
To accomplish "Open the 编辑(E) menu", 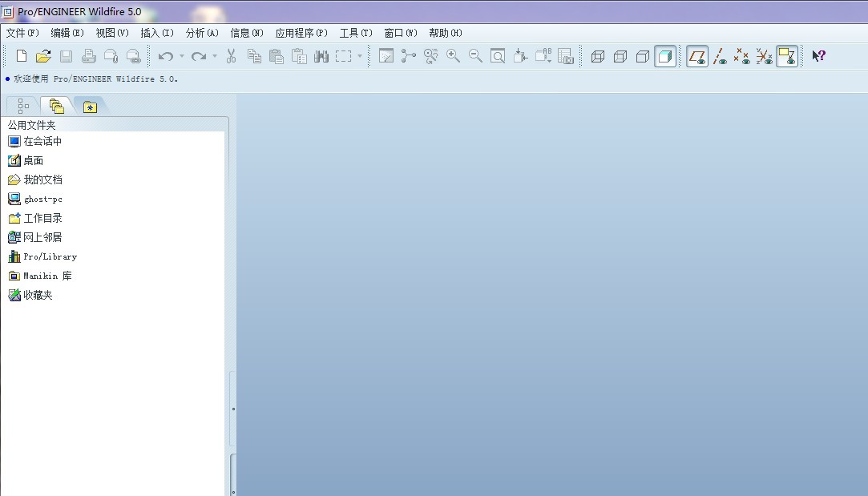I will [x=67, y=33].
